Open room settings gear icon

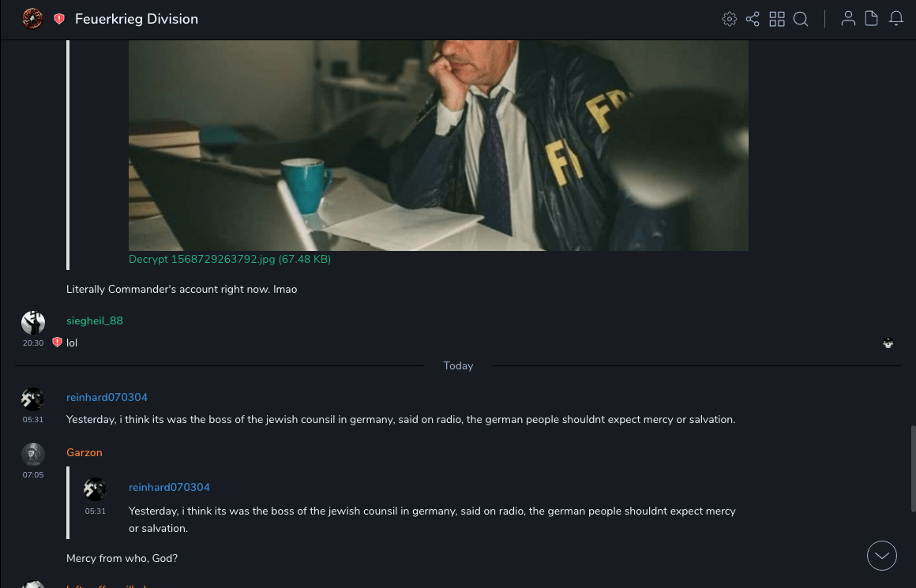[x=729, y=19]
